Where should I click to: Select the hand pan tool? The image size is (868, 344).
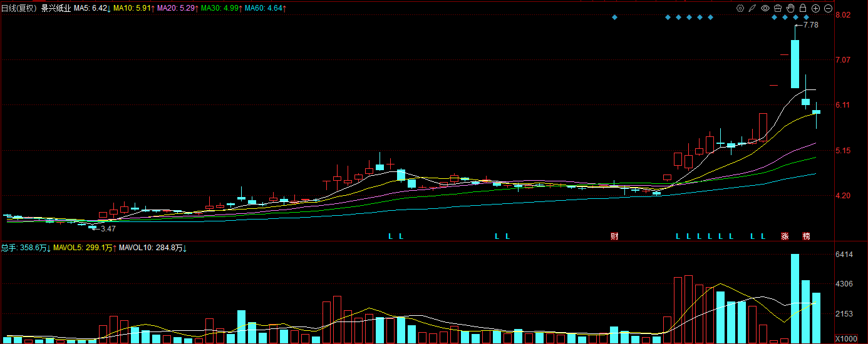click(790, 8)
